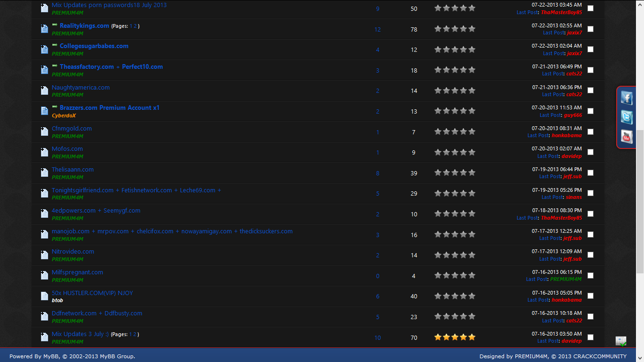The image size is (644, 362).
Task: Click thread document icon in Tonightsgirlfriend.com row
Action: coord(44,193)
